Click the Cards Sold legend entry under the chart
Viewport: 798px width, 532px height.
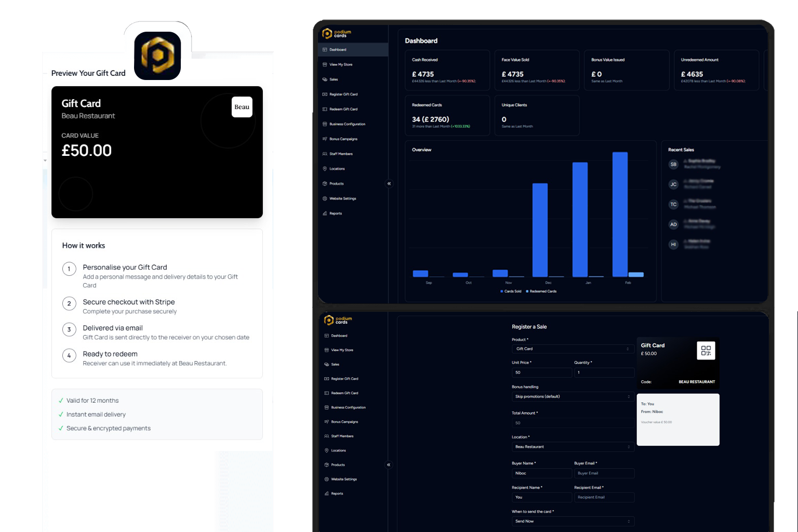pos(511,291)
